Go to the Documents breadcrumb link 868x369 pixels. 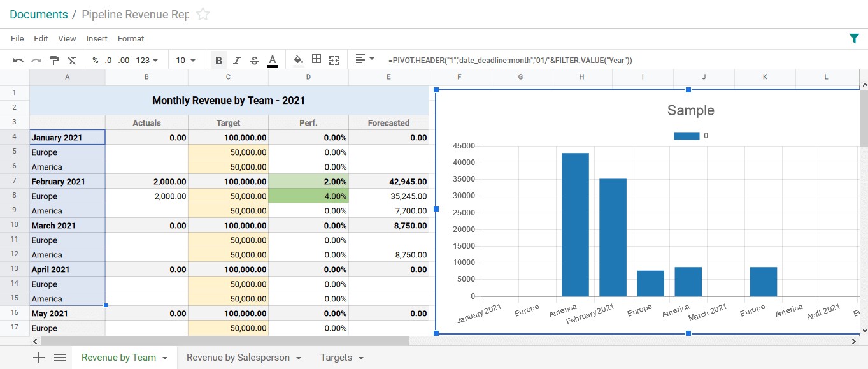[x=39, y=14]
